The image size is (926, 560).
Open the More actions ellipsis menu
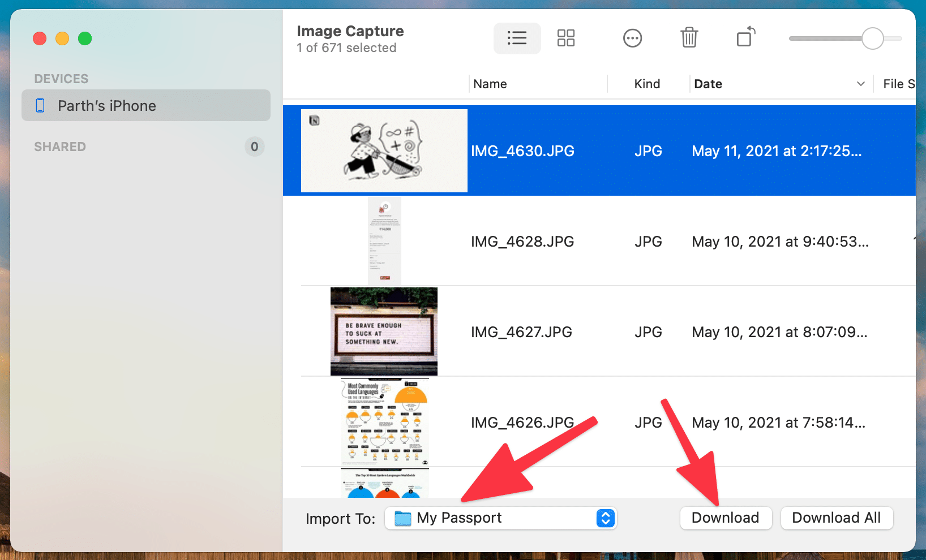pyautogui.click(x=632, y=38)
